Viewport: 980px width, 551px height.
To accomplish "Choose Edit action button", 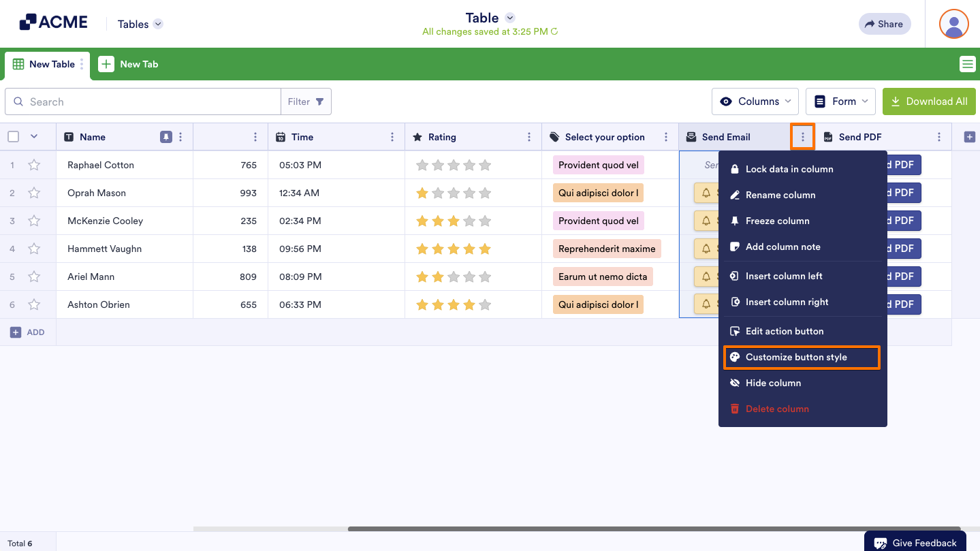I will [802, 331].
